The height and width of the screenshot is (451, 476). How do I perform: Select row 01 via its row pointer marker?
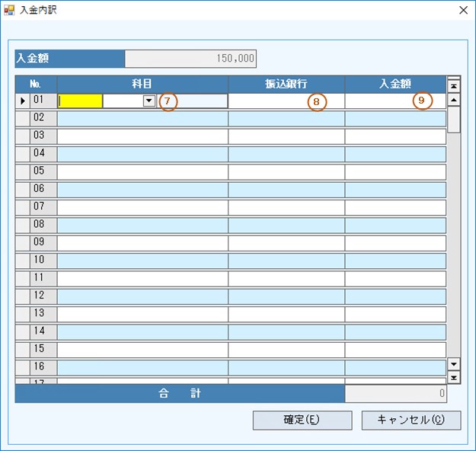coord(22,101)
